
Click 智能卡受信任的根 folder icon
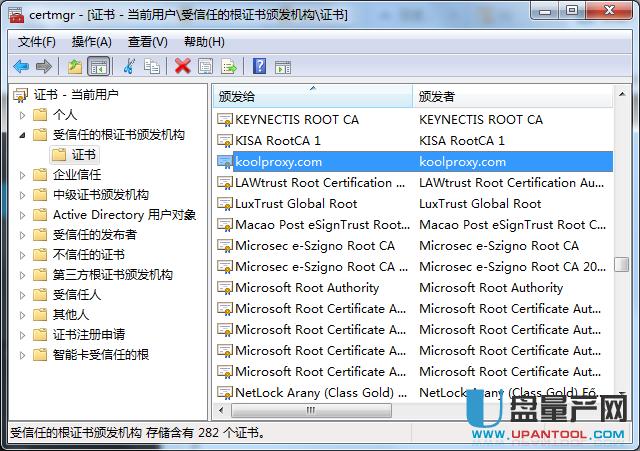pos(40,355)
